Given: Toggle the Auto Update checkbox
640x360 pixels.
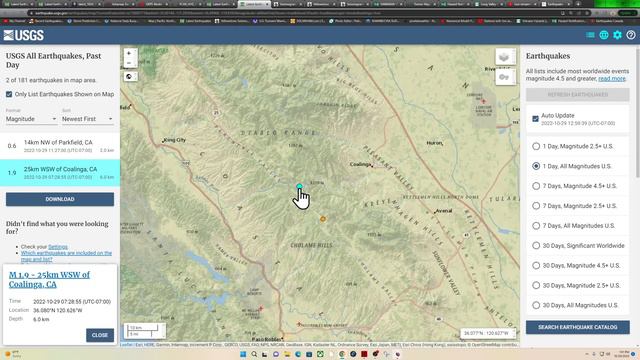Looking at the screenshot, I should tap(535, 119).
